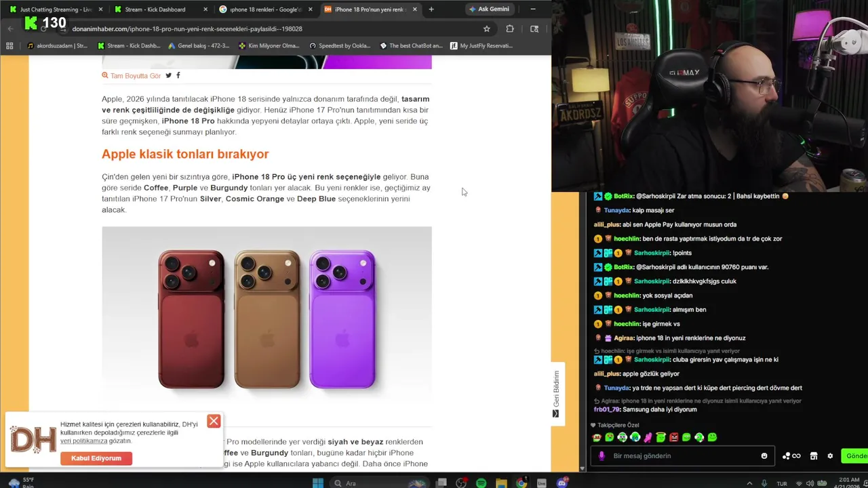Accept cookies with Kabul Ediyorum button
This screenshot has width=868, height=488.
coord(96,458)
